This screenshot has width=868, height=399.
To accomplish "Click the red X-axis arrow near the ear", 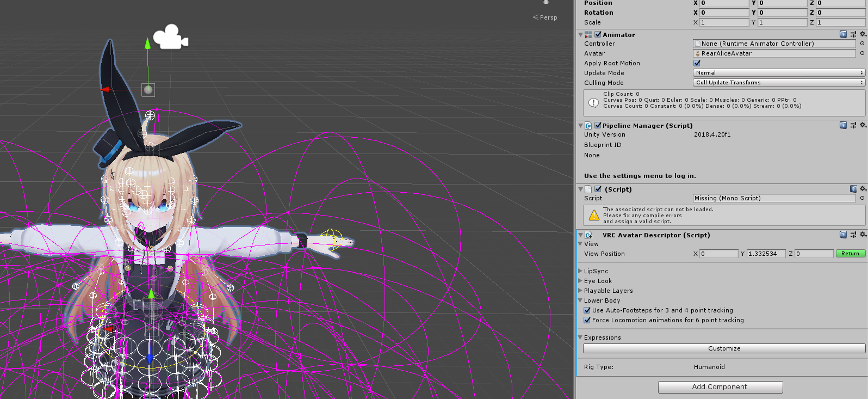I will tap(104, 89).
